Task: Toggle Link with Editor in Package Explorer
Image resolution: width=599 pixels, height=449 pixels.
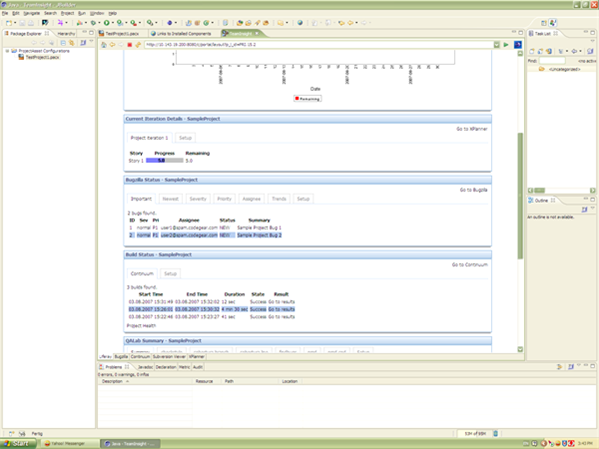Action: tap(71, 43)
